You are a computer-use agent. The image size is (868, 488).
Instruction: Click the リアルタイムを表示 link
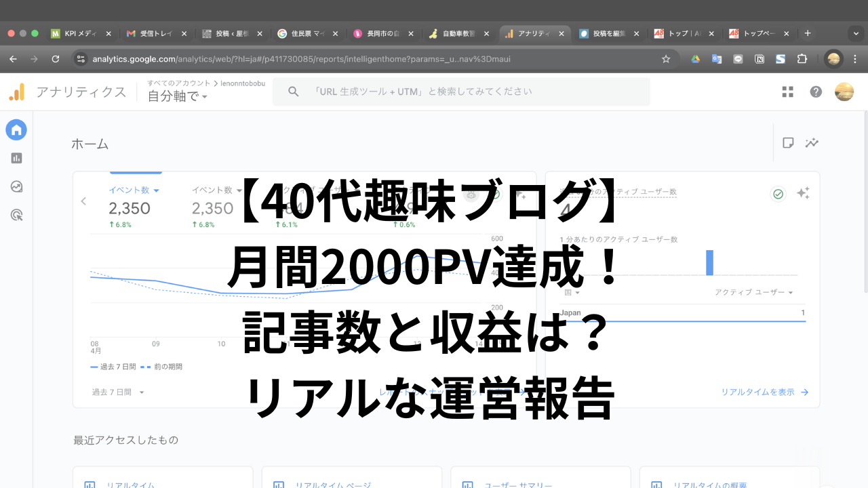(764, 392)
